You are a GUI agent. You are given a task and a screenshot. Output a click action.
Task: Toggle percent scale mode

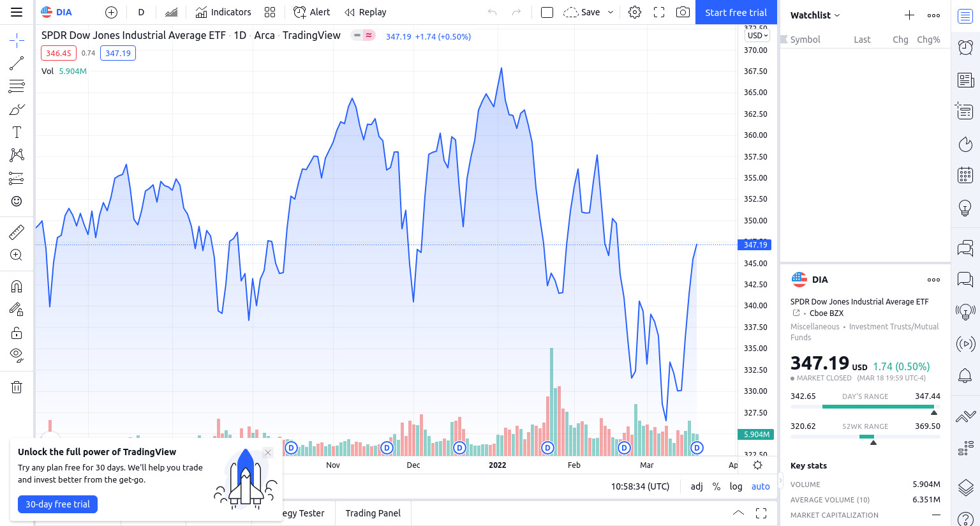pyautogui.click(x=716, y=486)
